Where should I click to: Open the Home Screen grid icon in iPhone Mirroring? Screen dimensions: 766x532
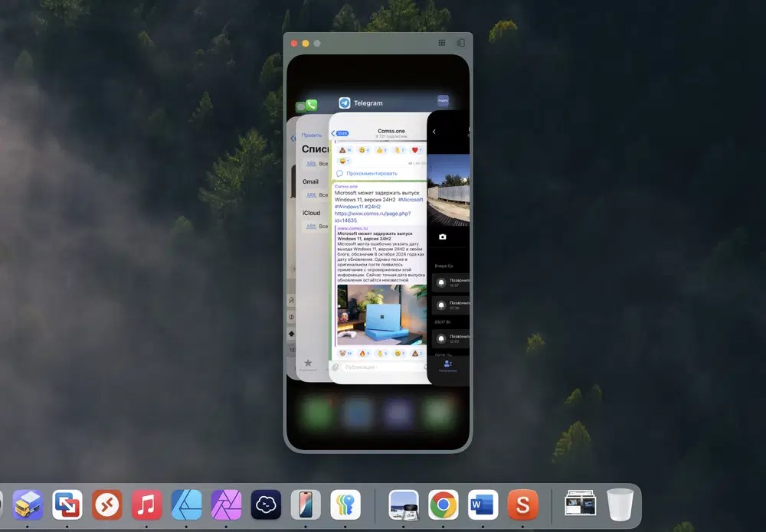pos(442,43)
